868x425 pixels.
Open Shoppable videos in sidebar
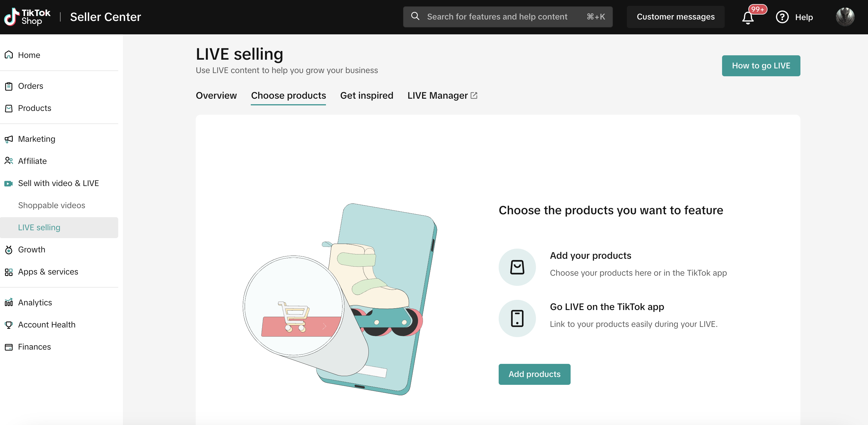52,205
